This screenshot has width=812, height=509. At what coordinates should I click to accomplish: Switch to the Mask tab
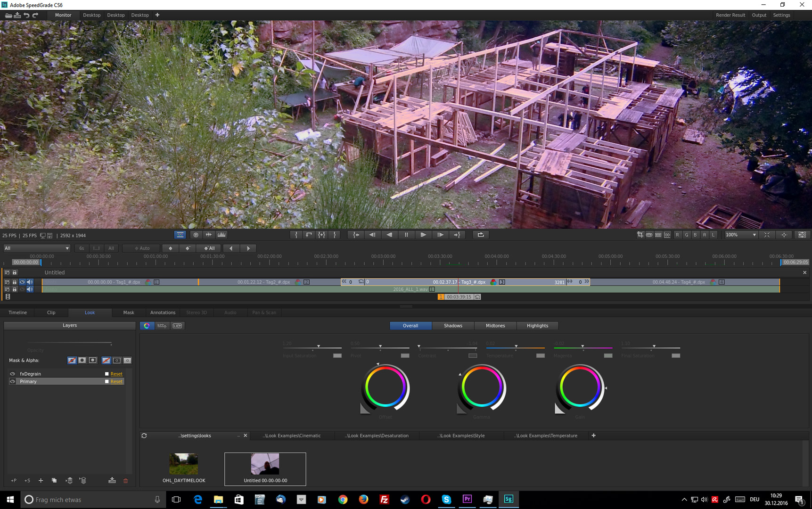(128, 312)
